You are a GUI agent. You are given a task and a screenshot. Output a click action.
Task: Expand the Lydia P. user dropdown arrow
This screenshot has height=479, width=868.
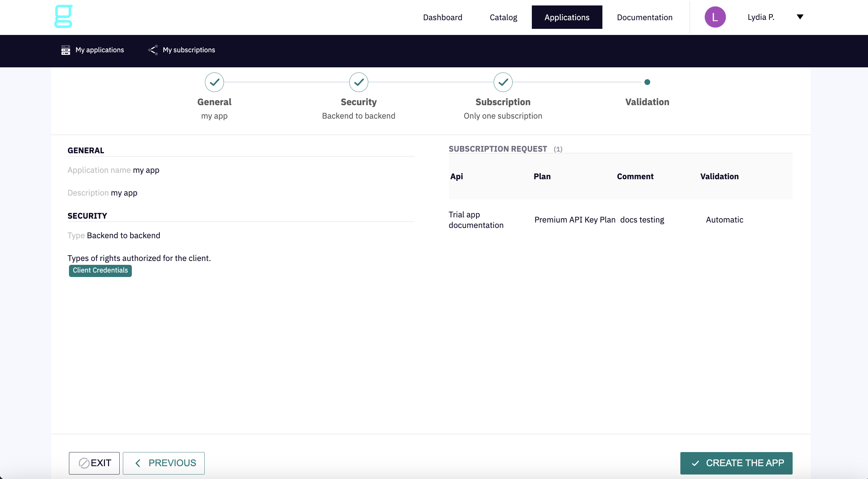pyautogui.click(x=800, y=17)
